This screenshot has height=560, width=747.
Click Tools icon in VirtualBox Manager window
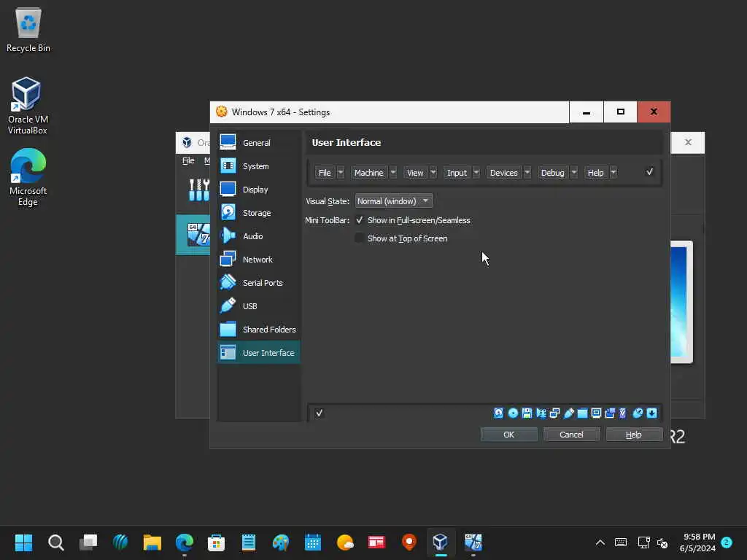click(x=198, y=190)
